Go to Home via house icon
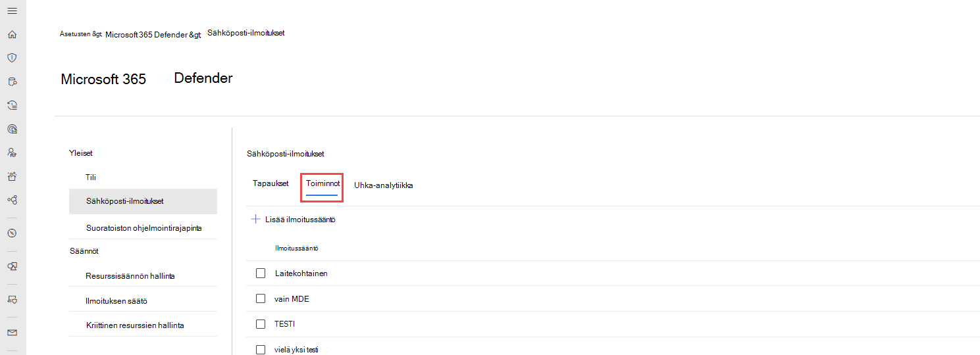Screen dimensions: 980x355 (12, 34)
